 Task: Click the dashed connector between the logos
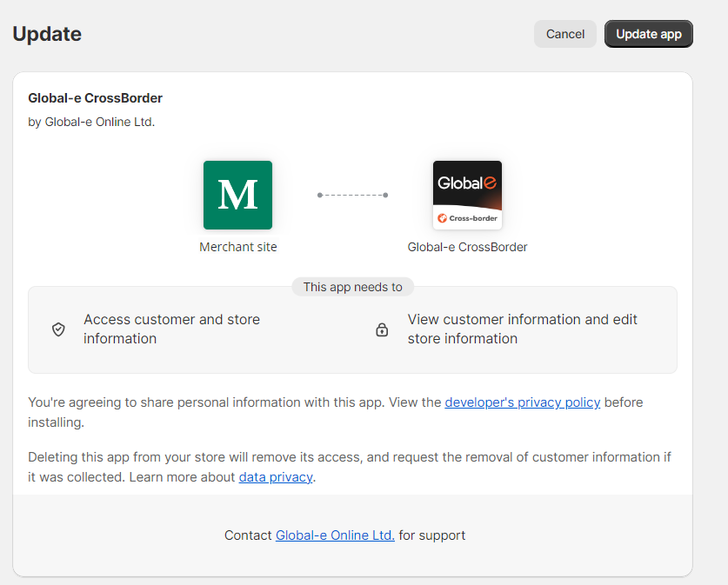[352, 195]
